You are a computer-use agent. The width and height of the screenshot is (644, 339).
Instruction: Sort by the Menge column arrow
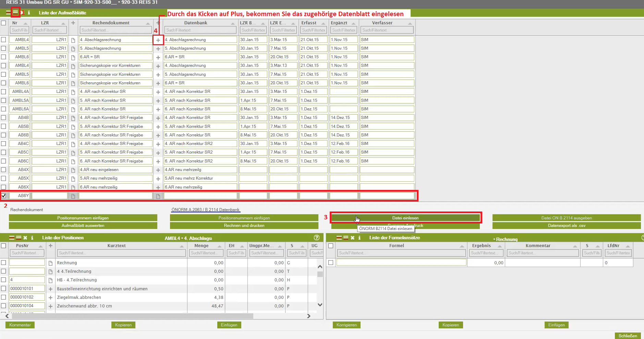point(219,246)
